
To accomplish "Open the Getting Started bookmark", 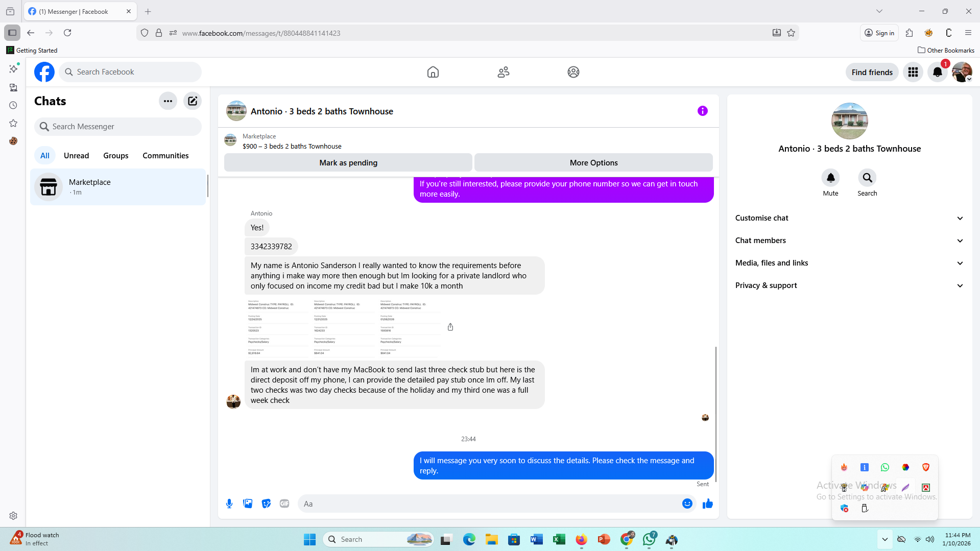I will tap(32, 50).
